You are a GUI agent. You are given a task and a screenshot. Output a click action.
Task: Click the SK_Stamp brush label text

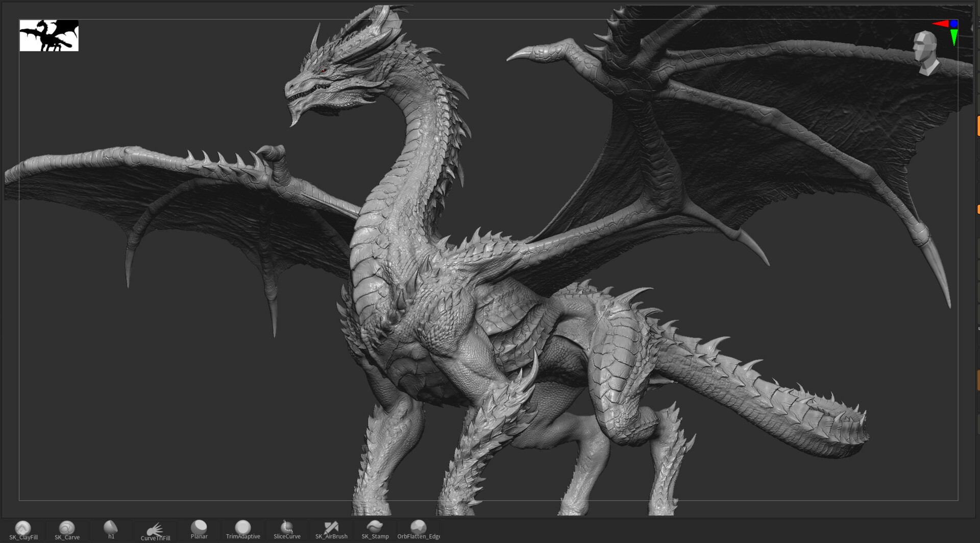pyautogui.click(x=375, y=537)
